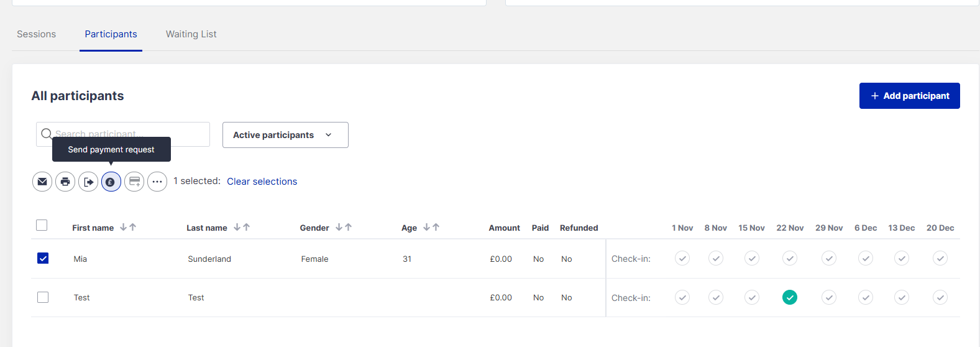Click the Add participant button
The image size is (980, 347).
[x=909, y=96]
